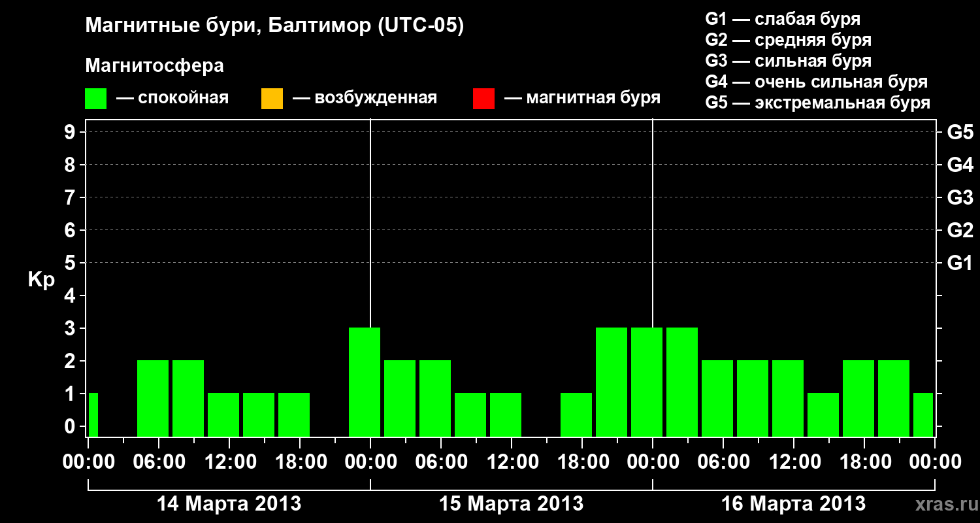The image size is (980, 523).
Task: Click the 'Магнитосфера' heading
Action: 154,66
